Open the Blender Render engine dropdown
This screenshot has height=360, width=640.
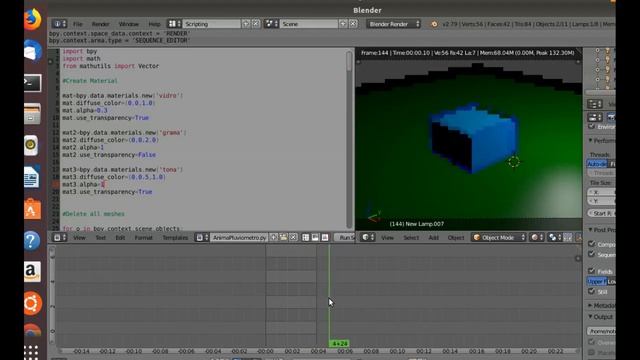(393, 24)
